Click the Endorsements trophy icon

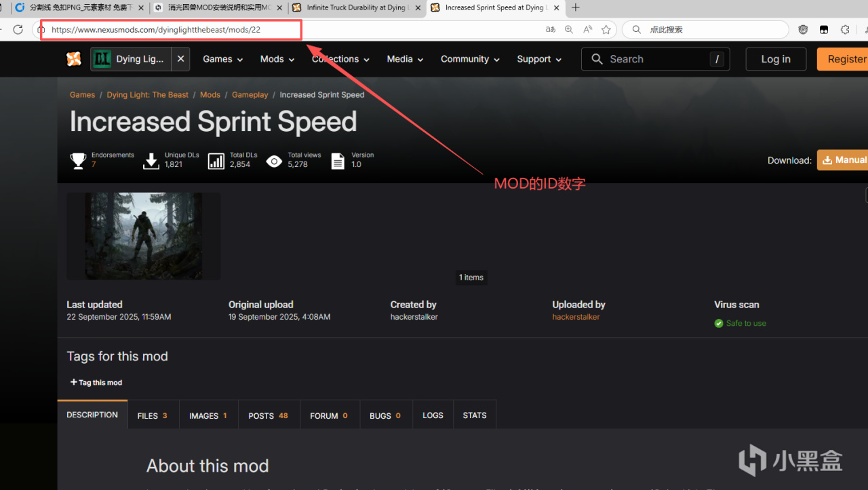pyautogui.click(x=78, y=161)
